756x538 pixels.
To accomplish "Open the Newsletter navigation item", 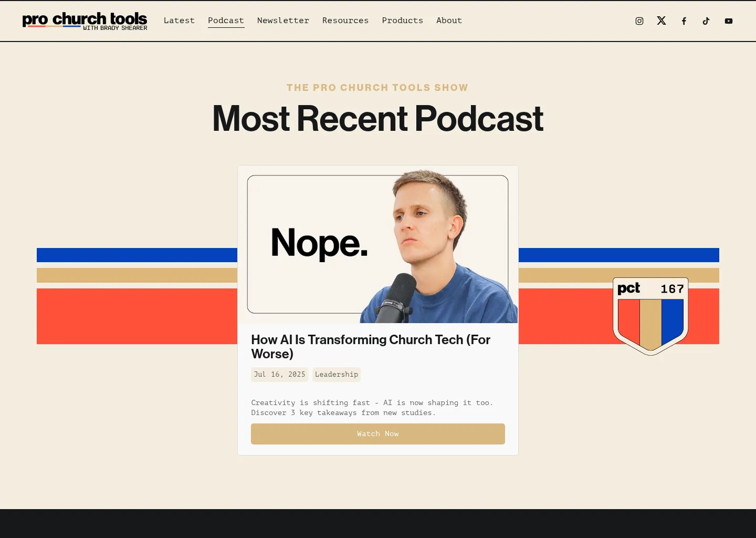I will coord(283,20).
